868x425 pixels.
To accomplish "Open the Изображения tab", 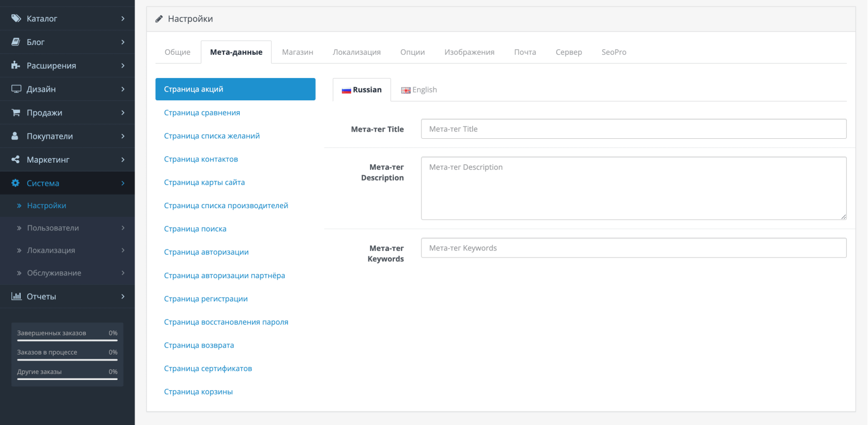I will coord(469,52).
